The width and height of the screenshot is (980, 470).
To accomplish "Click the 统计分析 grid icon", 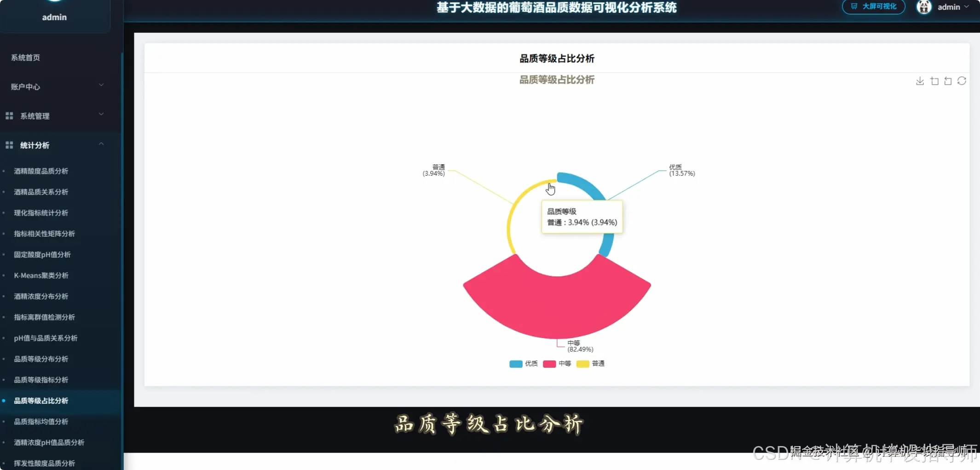I will [x=9, y=145].
